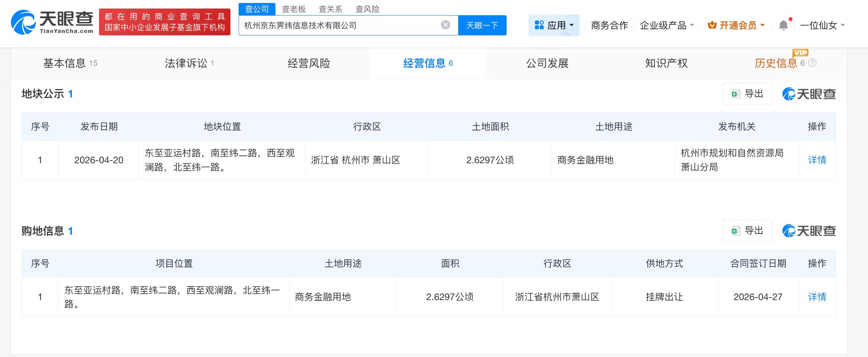Click the 挂牌出让 supply method cell
The image size is (868, 357).
coord(664,297)
